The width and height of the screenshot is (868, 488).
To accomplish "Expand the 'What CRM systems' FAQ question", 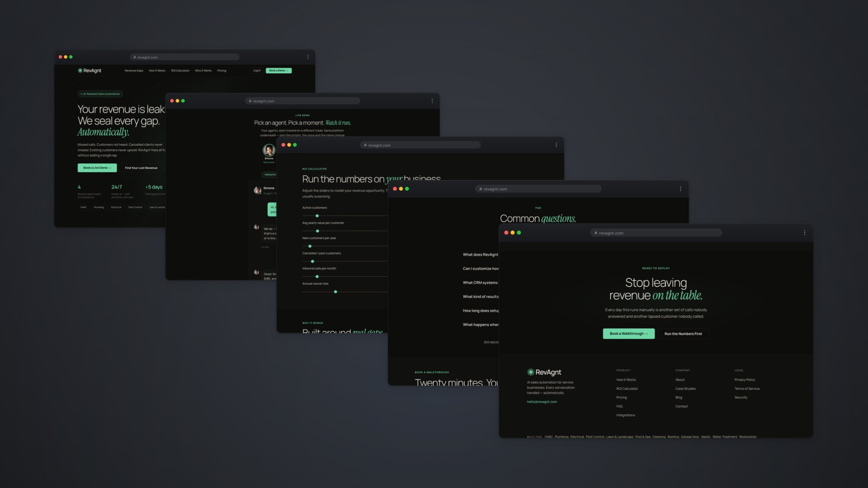I will (480, 283).
